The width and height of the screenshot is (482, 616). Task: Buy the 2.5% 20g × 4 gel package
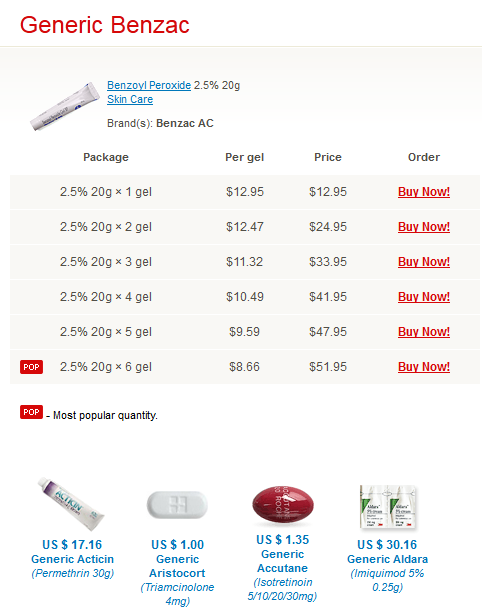point(424,297)
